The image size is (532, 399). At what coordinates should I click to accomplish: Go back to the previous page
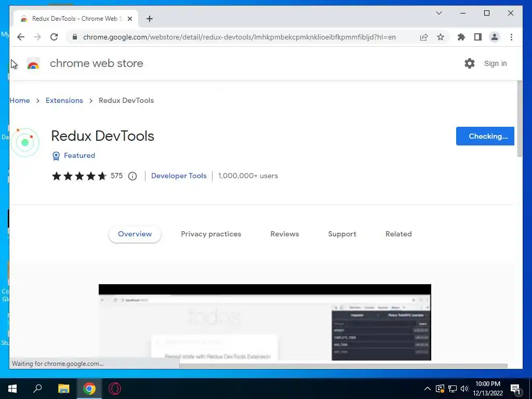[21, 37]
